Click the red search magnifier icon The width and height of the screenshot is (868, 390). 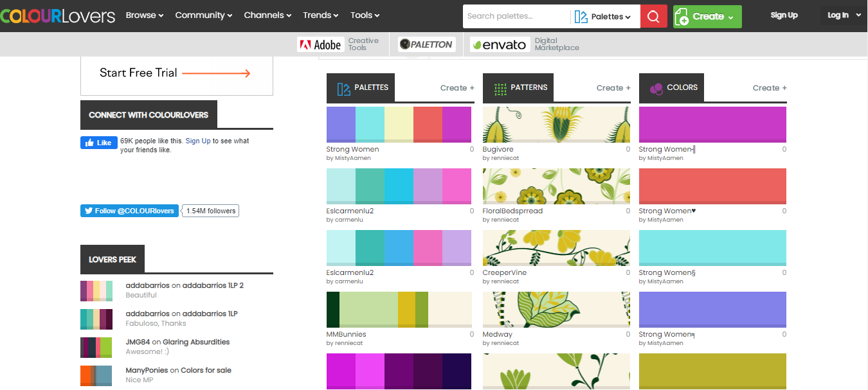[x=653, y=17]
